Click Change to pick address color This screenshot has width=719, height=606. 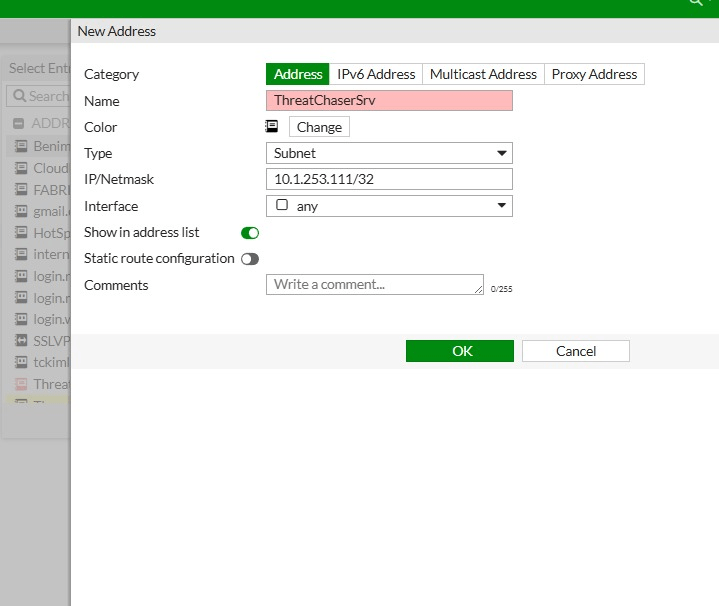pyautogui.click(x=319, y=127)
